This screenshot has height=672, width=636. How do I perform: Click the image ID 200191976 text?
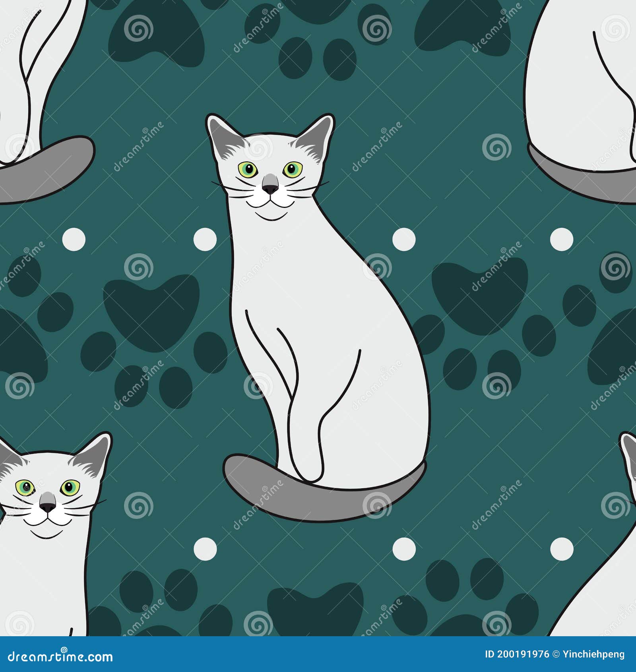517,655
